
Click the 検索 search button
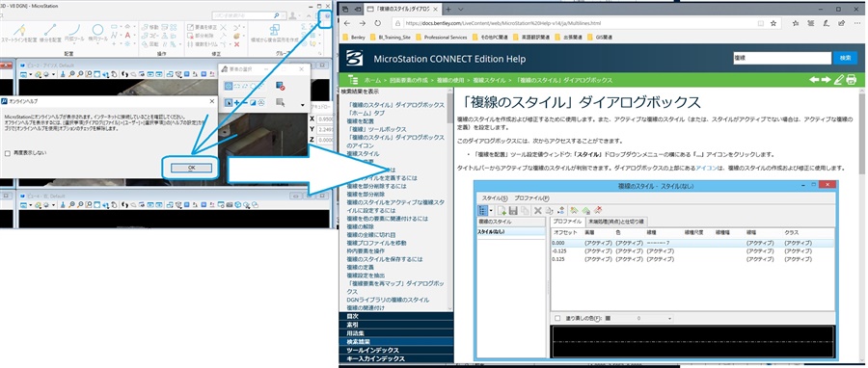tap(845, 58)
